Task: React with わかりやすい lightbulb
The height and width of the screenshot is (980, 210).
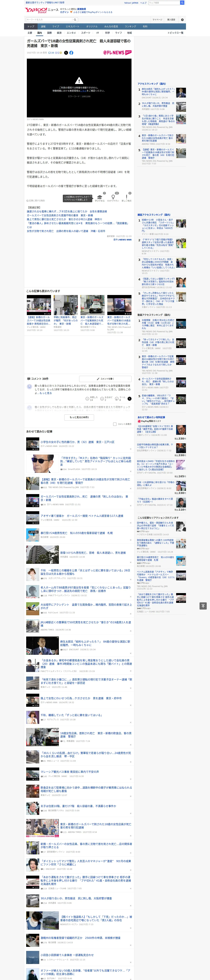Action: tap(113, 197)
